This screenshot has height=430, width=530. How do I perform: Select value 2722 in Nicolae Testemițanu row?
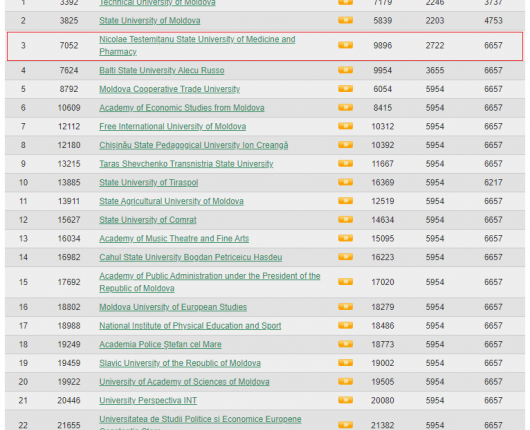pyautogui.click(x=435, y=45)
